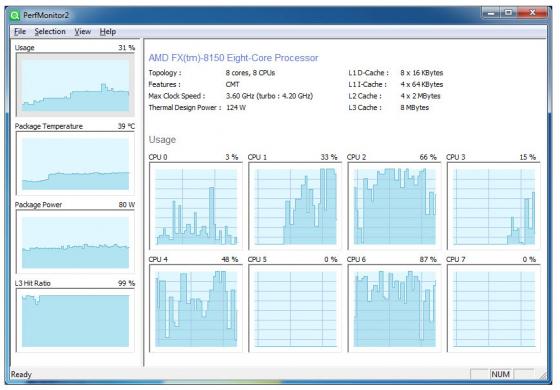Click the '124 W' thermal design power value

tap(236, 108)
